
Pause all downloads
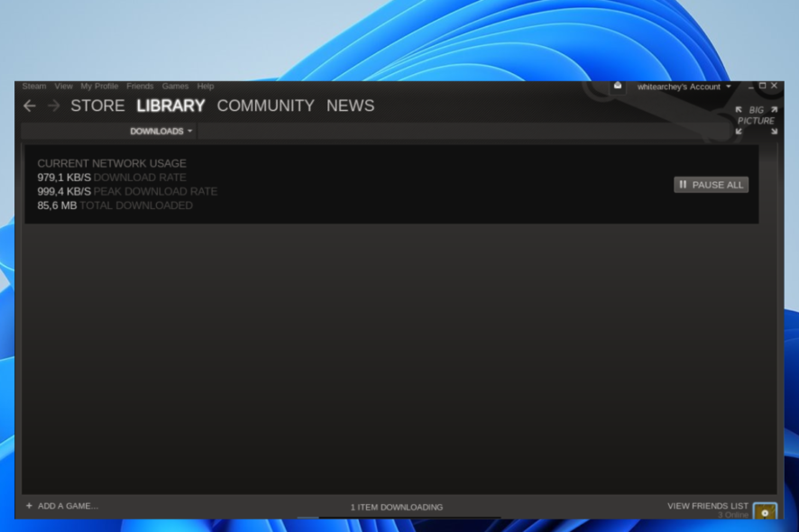coord(712,185)
